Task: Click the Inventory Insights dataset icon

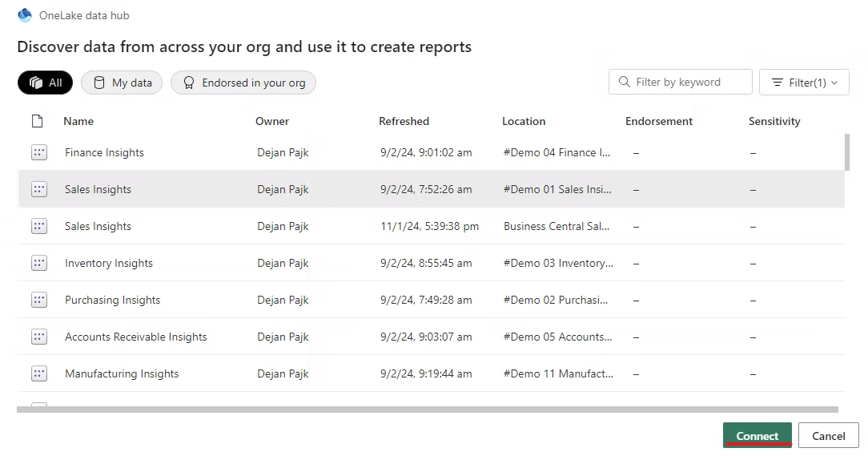Action: click(x=39, y=263)
